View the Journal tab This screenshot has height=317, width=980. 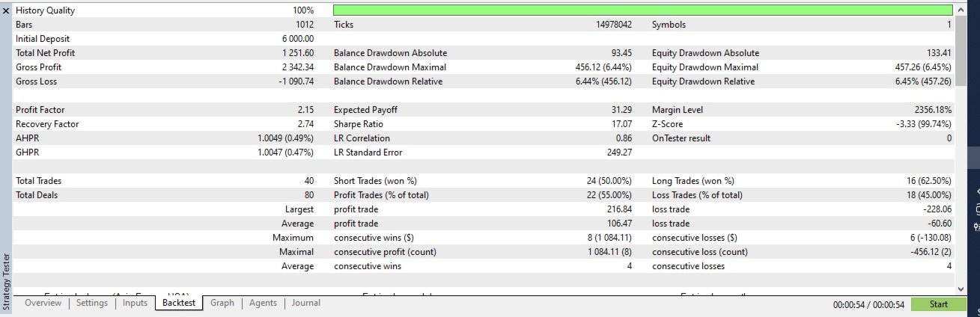[x=306, y=303]
